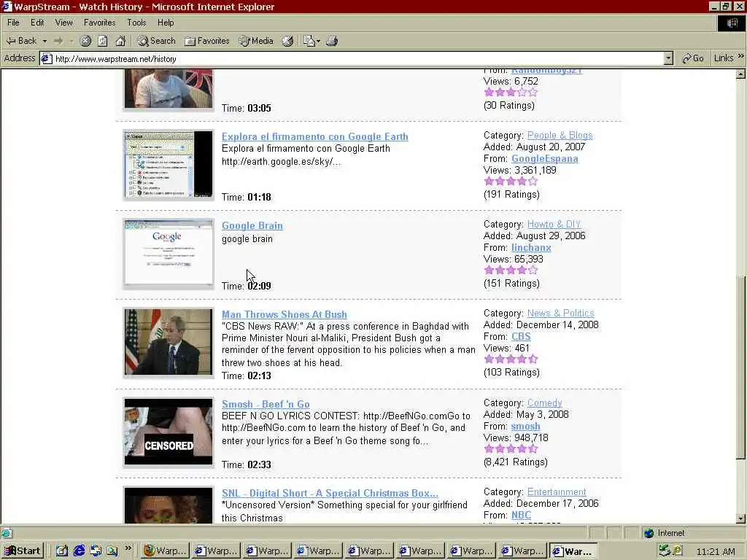747x560 pixels.
Task: Open the 'Howto & DIY' category link
Action: point(554,225)
